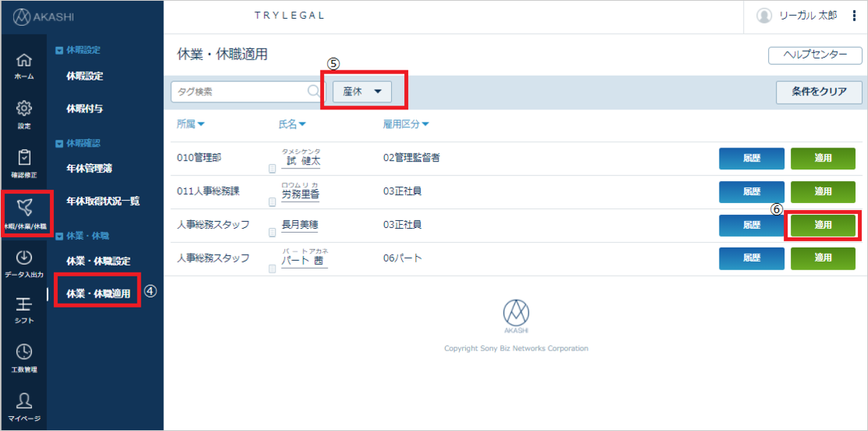Click the AKASHI logo in header
Screen dimensions: 868x431
click(43, 16)
